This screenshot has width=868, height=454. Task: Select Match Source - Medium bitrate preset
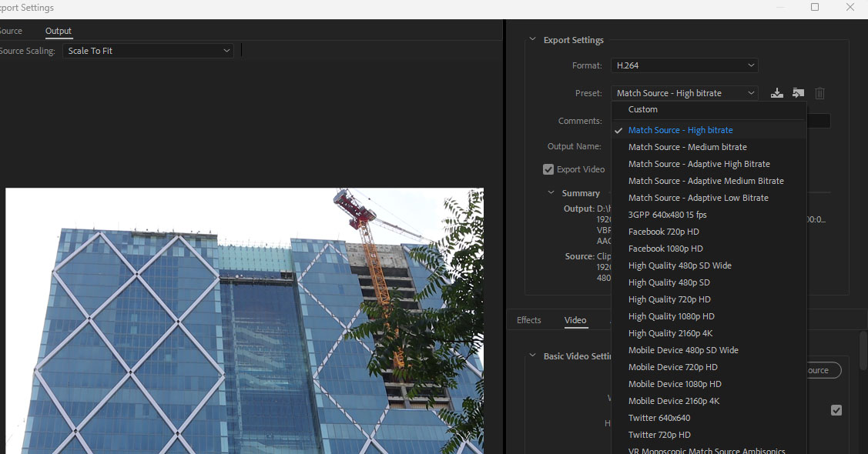pos(687,147)
